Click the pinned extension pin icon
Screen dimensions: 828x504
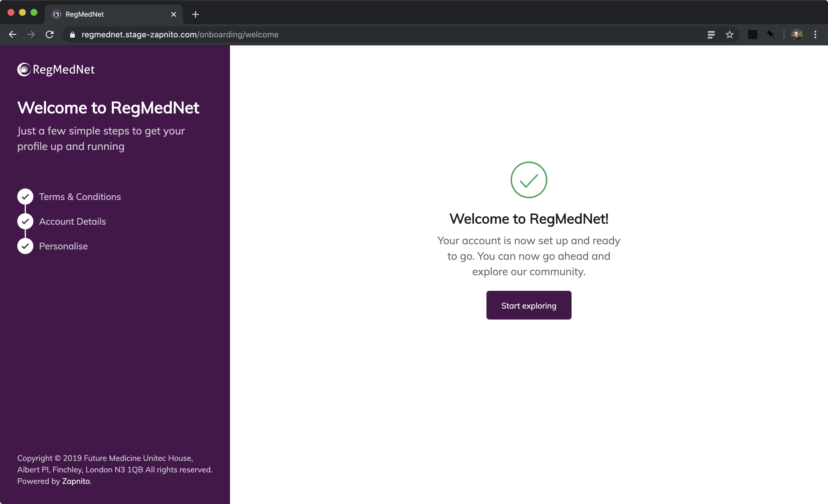pyautogui.click(x=770, y=34)
